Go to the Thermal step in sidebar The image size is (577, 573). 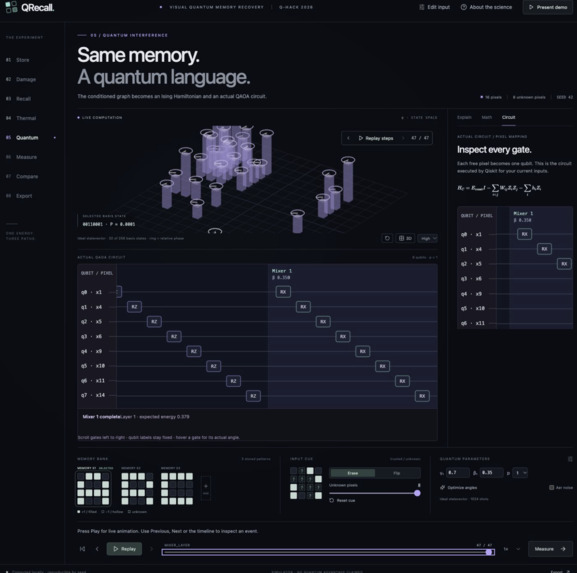point(22,118)
